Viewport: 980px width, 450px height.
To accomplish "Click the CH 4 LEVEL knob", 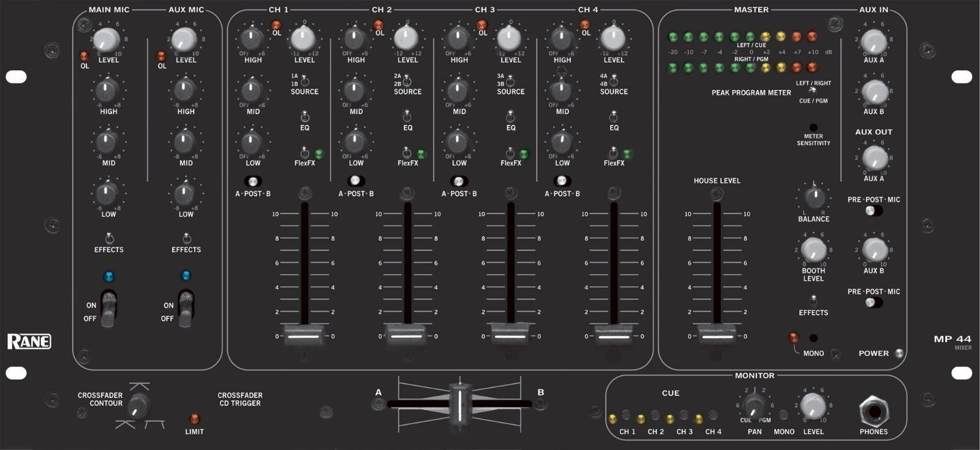I will coord(612,39).
